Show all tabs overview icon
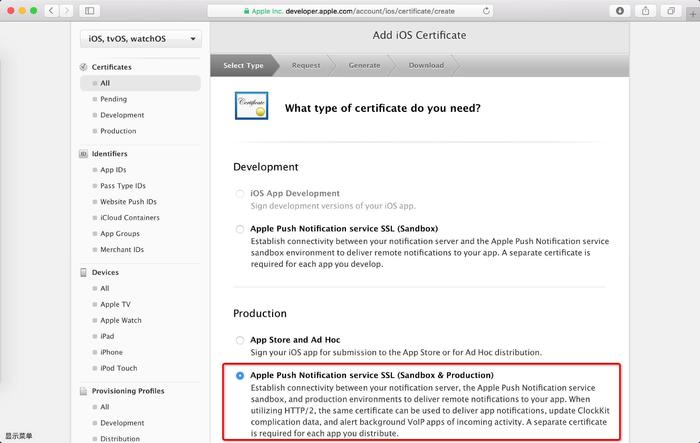Viewport: 700px width, 443px height. pyautogui.click(x=670, y=10)
